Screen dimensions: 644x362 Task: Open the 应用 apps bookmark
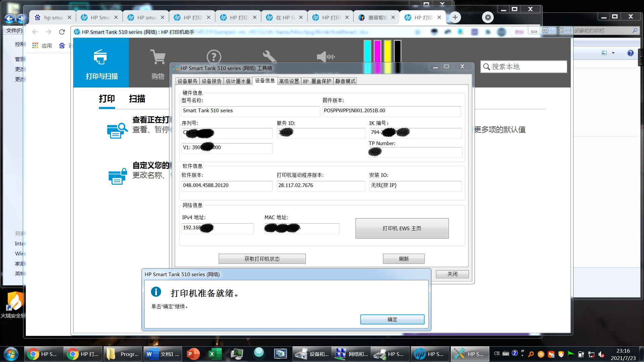[x=42, y=46]
